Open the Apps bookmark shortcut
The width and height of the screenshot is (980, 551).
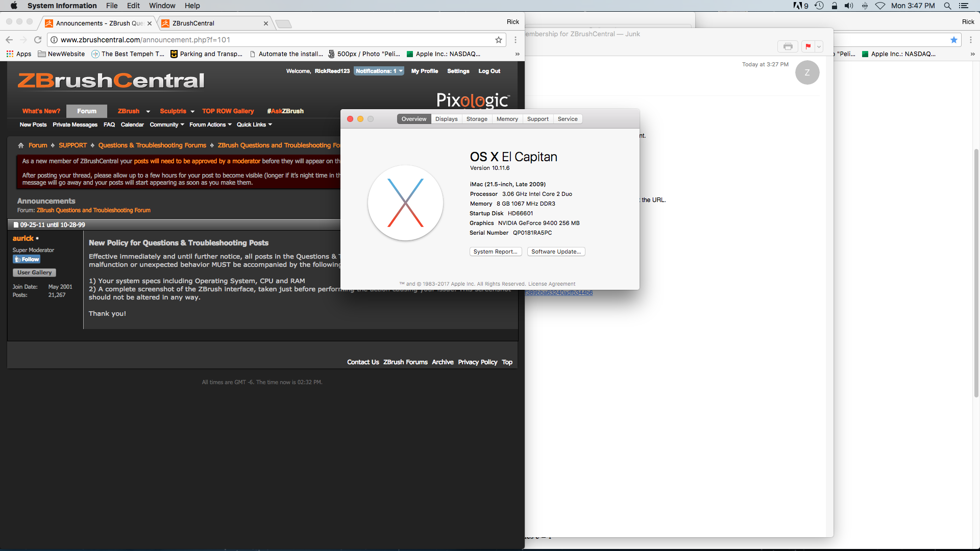pos(19,54)
